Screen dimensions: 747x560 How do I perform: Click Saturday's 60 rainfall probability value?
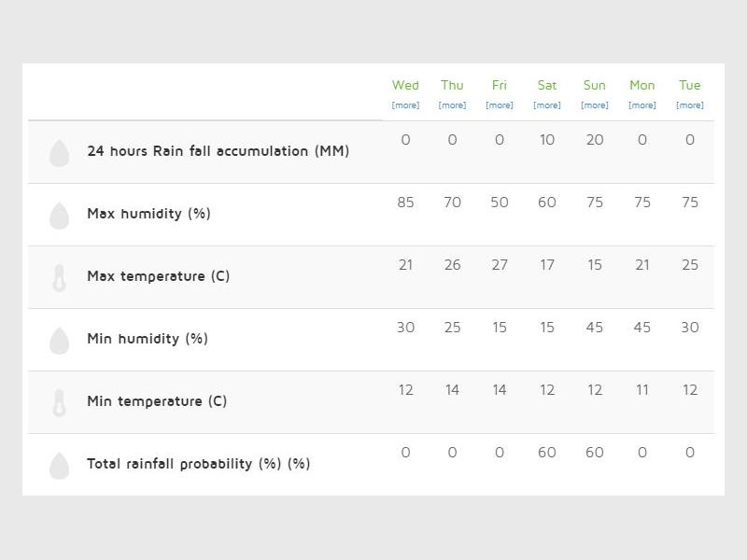pyautogui.click(x=547, y=453)
